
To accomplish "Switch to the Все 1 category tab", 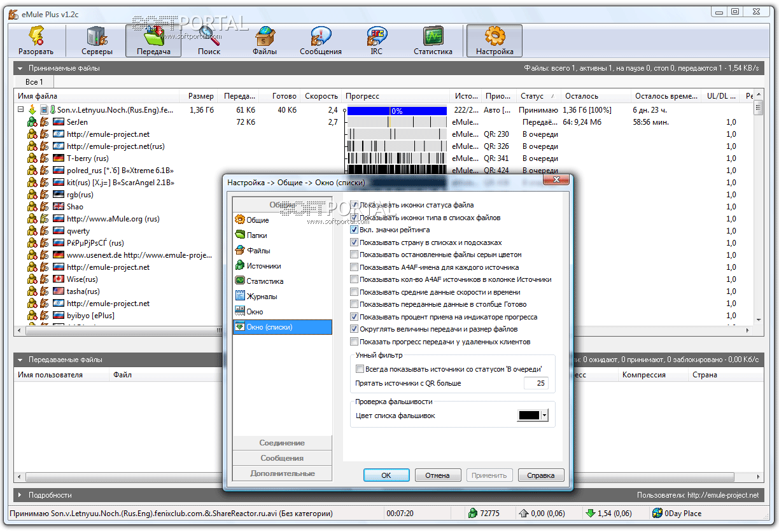I will (34, 82).
